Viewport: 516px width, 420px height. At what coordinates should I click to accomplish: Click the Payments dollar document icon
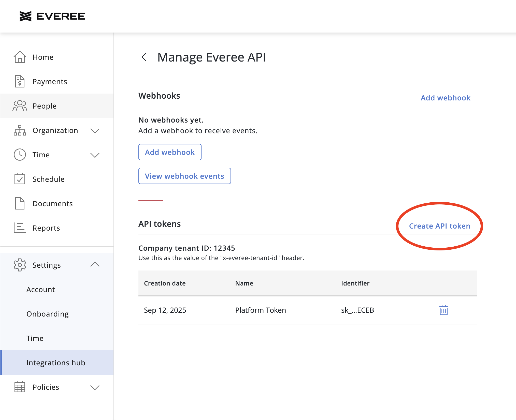[20, 82]
